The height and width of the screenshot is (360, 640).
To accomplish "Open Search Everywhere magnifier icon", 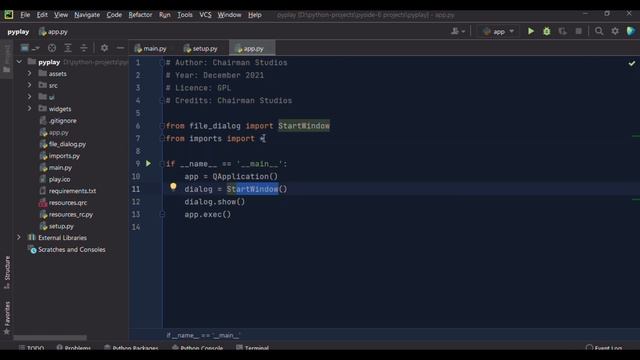I will (x=599, y=31).
